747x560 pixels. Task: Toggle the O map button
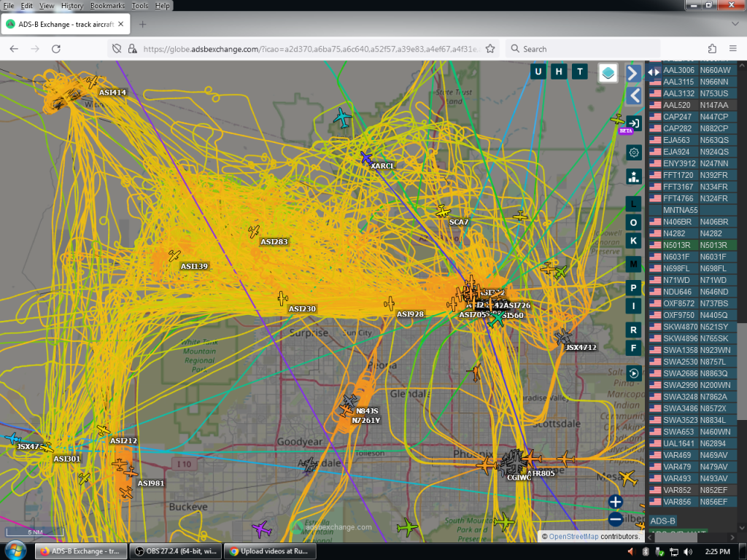point(633,222)
